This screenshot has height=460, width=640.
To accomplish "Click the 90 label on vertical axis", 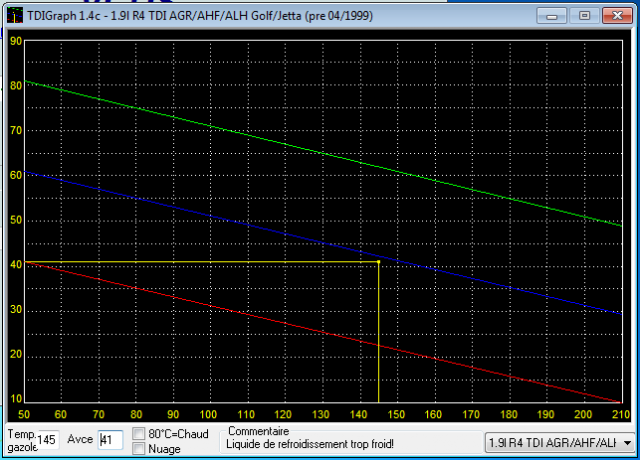I will tap(16, 41).
